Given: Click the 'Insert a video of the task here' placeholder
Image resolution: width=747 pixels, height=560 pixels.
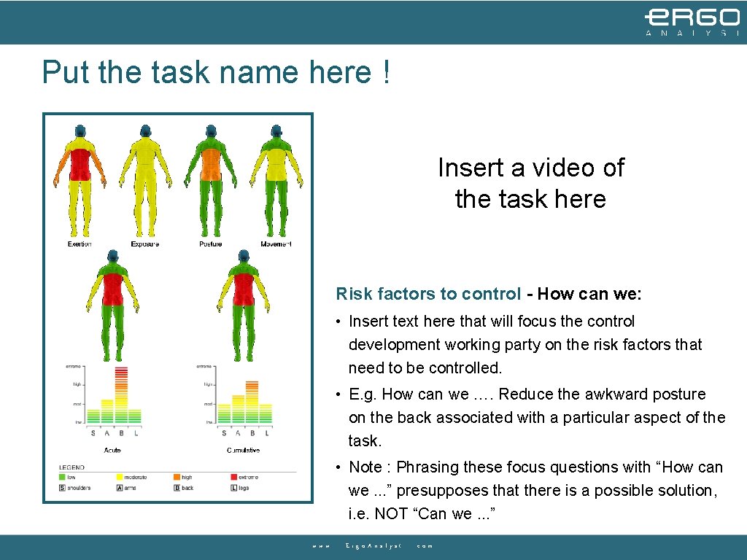Looking at the screenshot, I should pyautogui.click(x=531, y=183).
